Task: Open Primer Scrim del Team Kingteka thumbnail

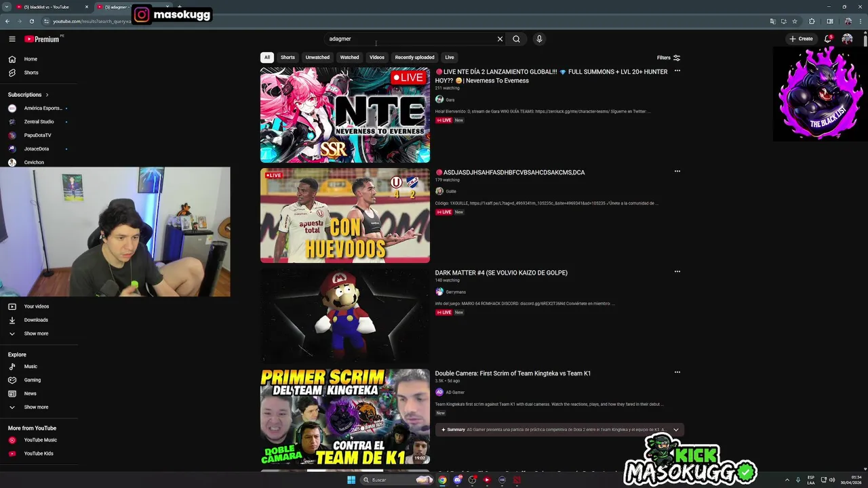Action: (345, 417)
